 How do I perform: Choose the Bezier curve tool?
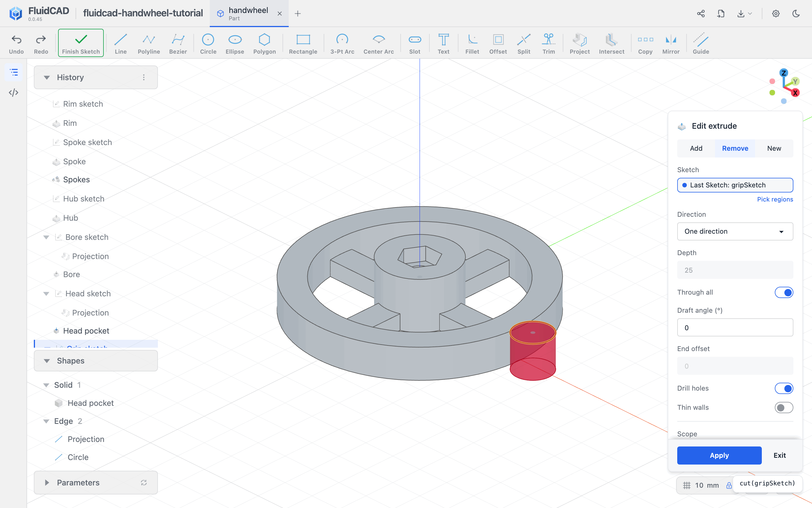[178, 44]
